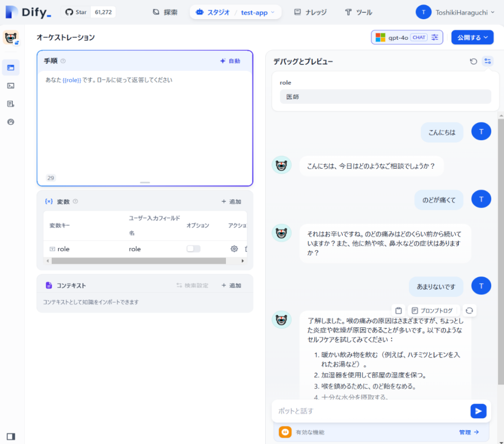This screenshot has height=444, width=504.
Task: Regenerate the last bot response
Action: coord(469,310)
